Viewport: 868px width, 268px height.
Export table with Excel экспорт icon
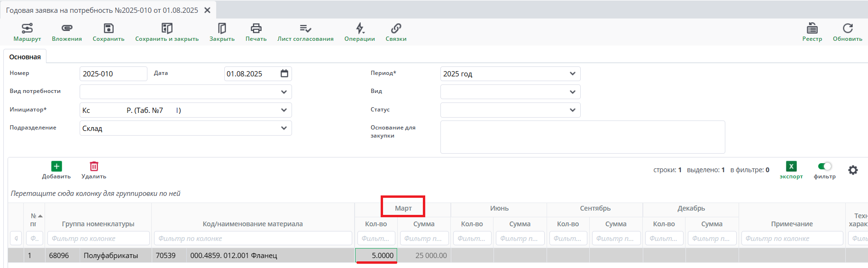coord(791,167)
